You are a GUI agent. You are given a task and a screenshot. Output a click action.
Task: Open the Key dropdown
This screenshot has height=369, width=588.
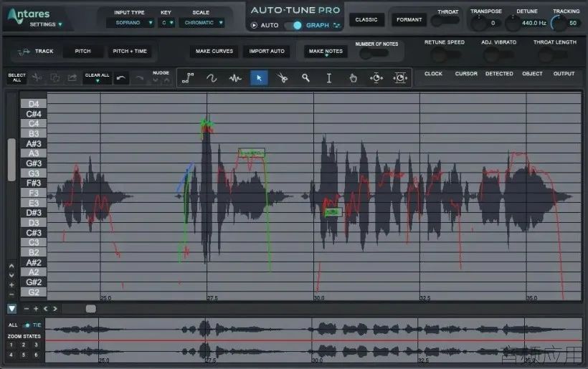[x=166, y=23]
